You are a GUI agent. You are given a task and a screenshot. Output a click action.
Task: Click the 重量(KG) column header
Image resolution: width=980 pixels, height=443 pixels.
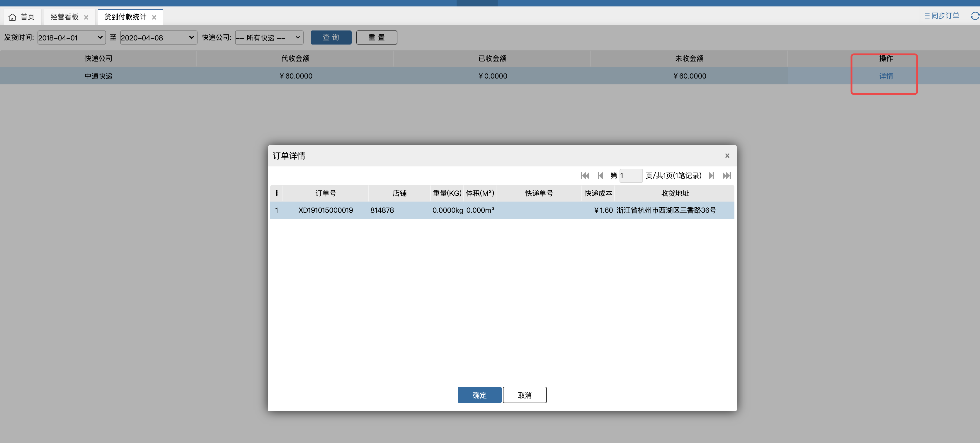pos(447,193)
